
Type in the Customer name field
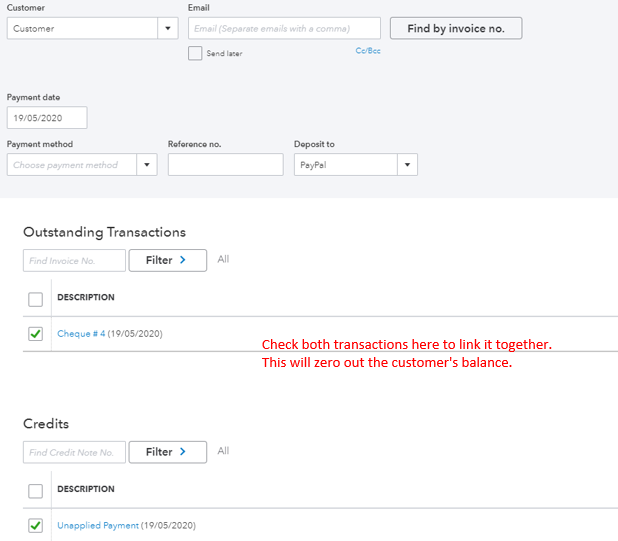81,28
